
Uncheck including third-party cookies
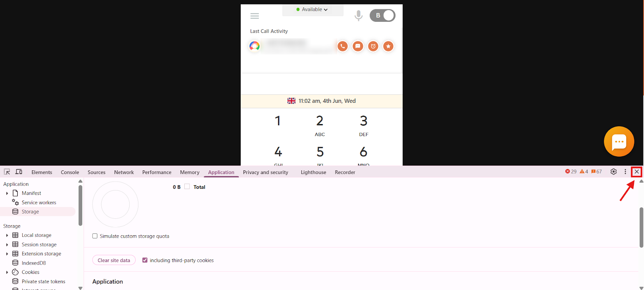point(145,260)
